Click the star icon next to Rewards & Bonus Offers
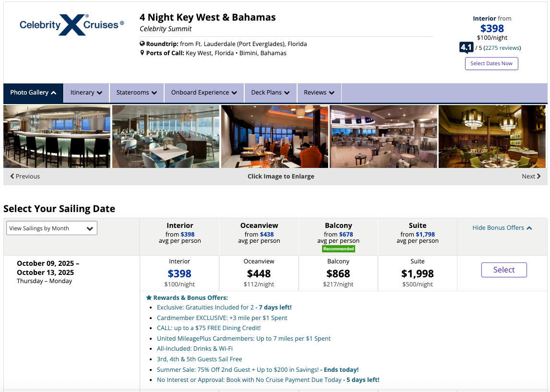Image resolution: width=550 pixels, height=392 pixels. point(149,297)
